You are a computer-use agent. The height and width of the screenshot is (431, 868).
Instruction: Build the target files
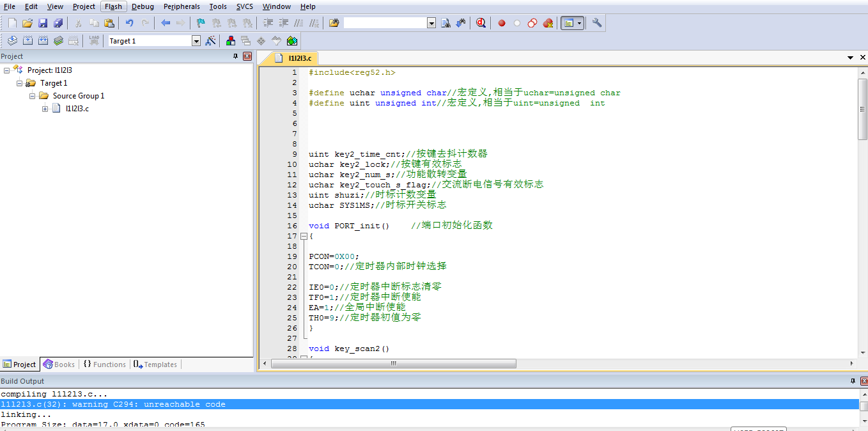(27, 40)
